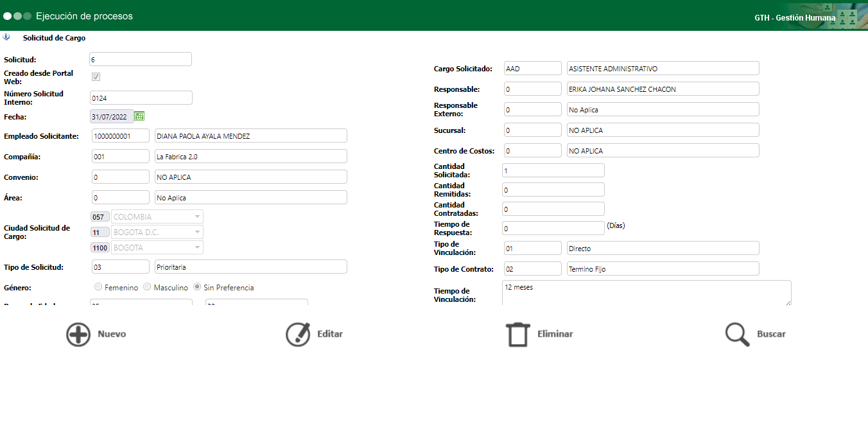Image resolution: width=868 pixels, height=440 pixels.
Task: Click the Tipo de Contrato code 02
Action: [533, 268]
